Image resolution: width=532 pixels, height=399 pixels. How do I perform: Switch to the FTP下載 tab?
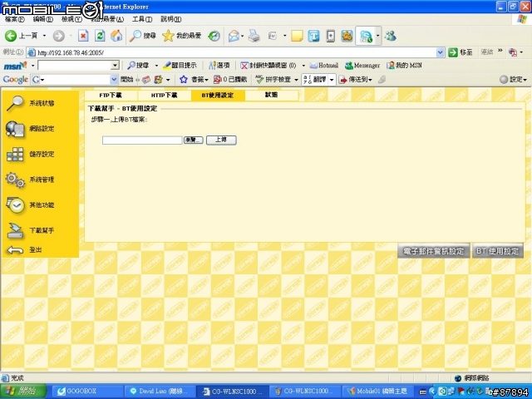tap(111, 96)
